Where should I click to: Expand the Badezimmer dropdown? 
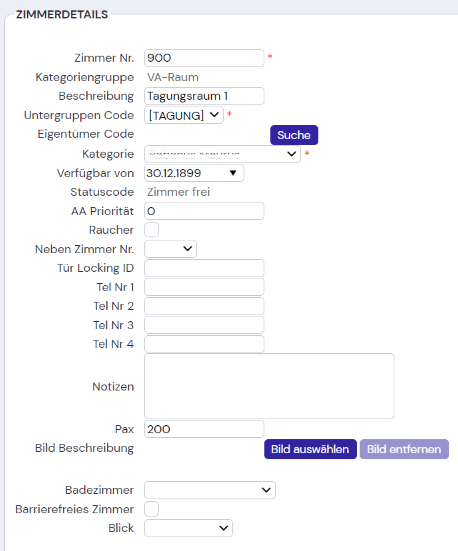click(210, 490)
